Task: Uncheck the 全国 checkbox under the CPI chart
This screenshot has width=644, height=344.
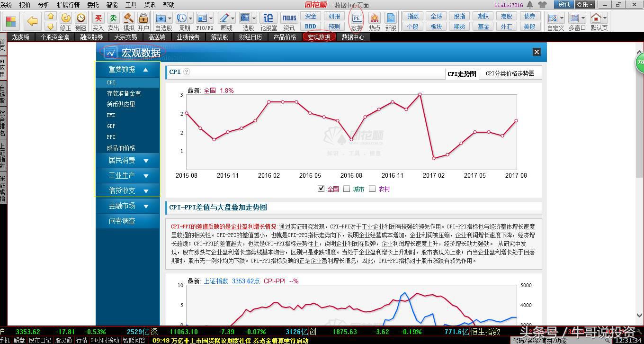Action: (321, 189)
